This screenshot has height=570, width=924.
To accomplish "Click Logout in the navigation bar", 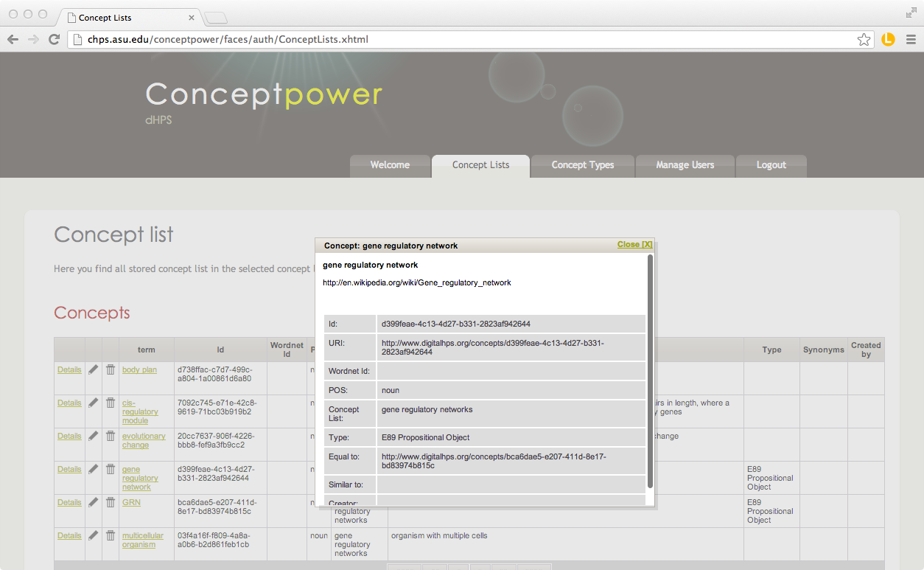I will pyautogui.click(x=771, y=165).
